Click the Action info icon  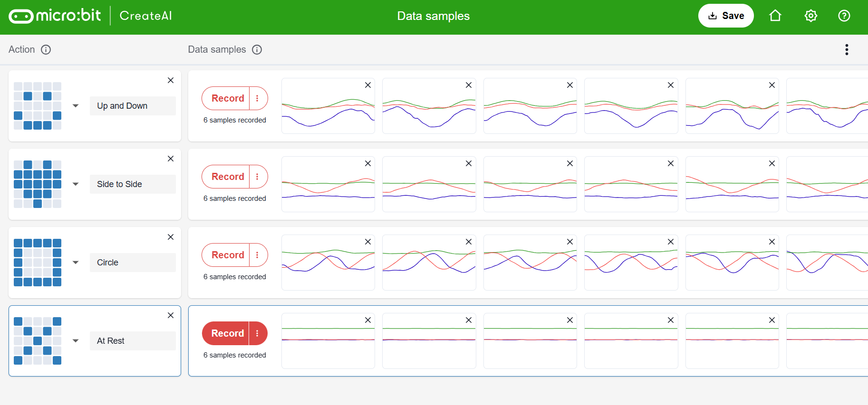pyautogui.click(x=46, y=49)
